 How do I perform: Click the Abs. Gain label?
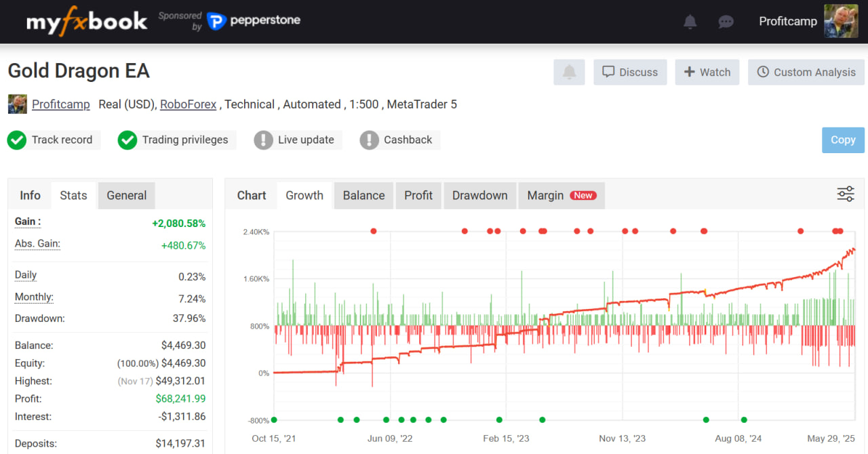tap(37, 244)
